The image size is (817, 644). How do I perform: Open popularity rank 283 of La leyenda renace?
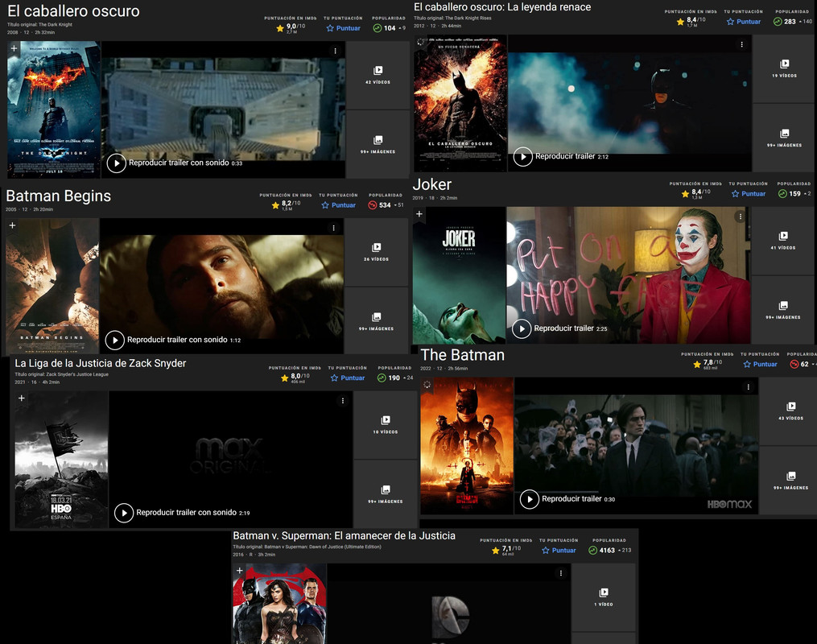point(793,22)
